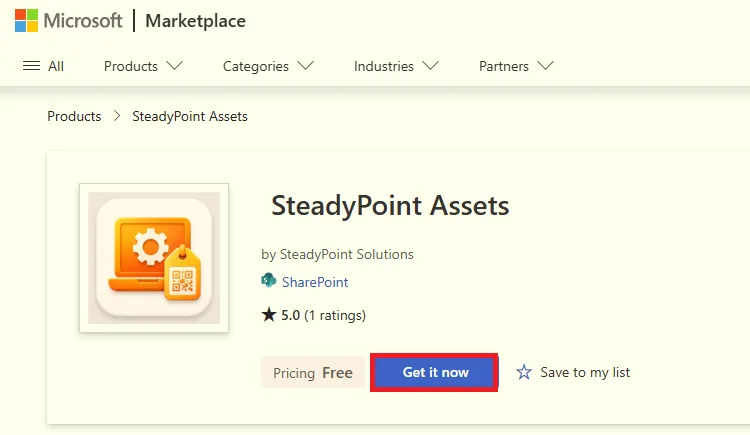Click the SteadyPoint Assets app thumbnail

[x=154, y=258]
